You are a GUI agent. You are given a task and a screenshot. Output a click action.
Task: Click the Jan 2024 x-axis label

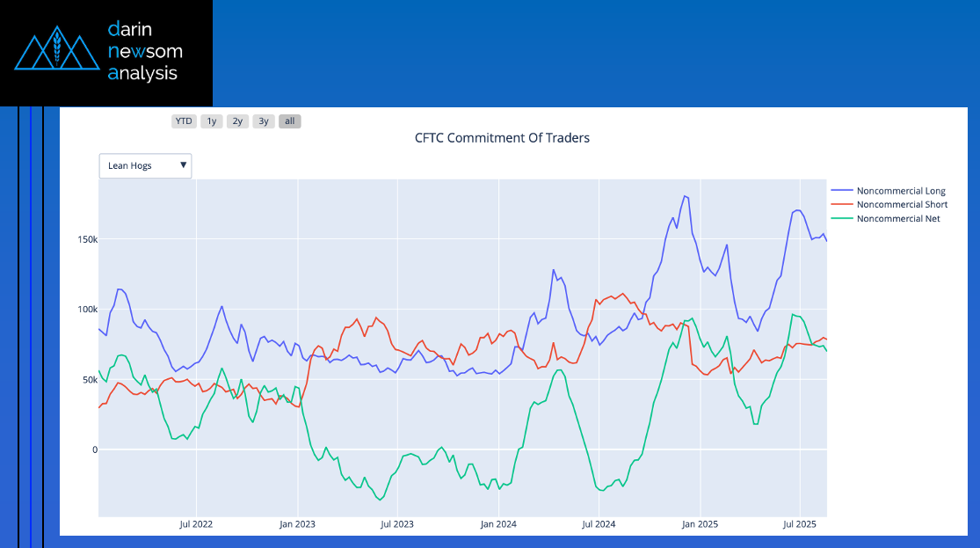pos(499,524)
